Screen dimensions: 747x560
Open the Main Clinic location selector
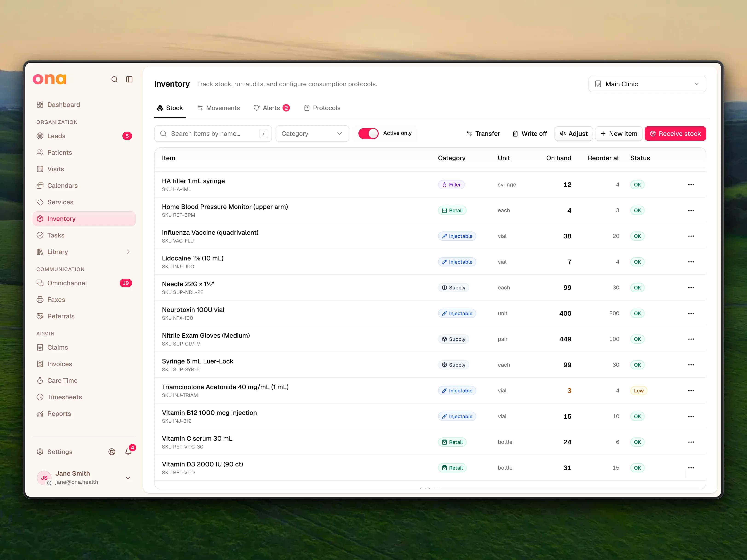pyautogui.click(x=647, y=84)
